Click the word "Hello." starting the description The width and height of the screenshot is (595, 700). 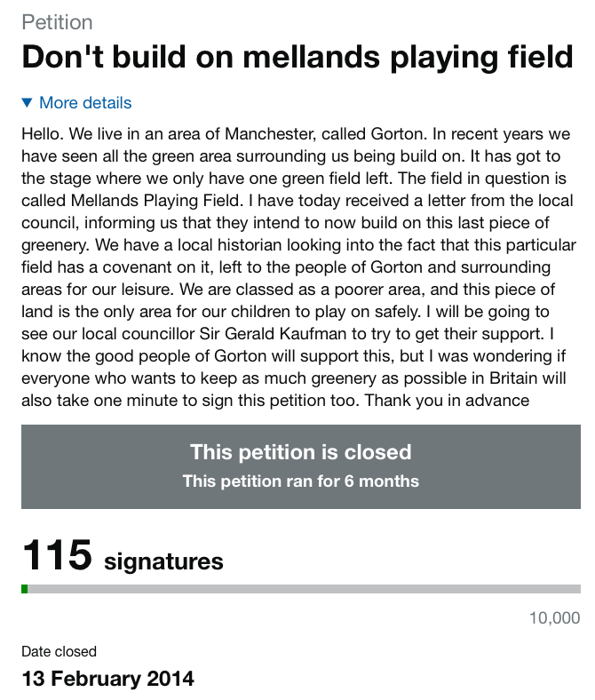coord(43,133)
